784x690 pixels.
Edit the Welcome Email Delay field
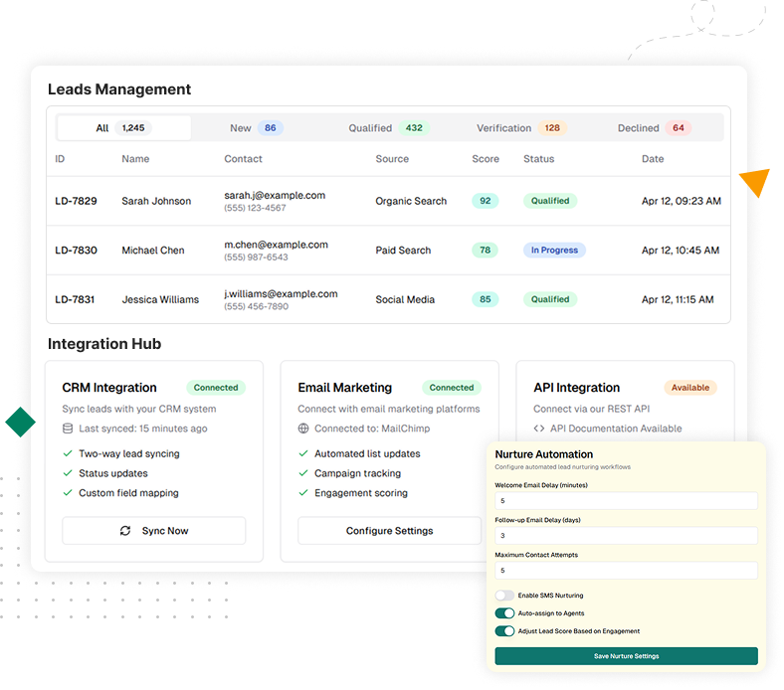[627, 502]
